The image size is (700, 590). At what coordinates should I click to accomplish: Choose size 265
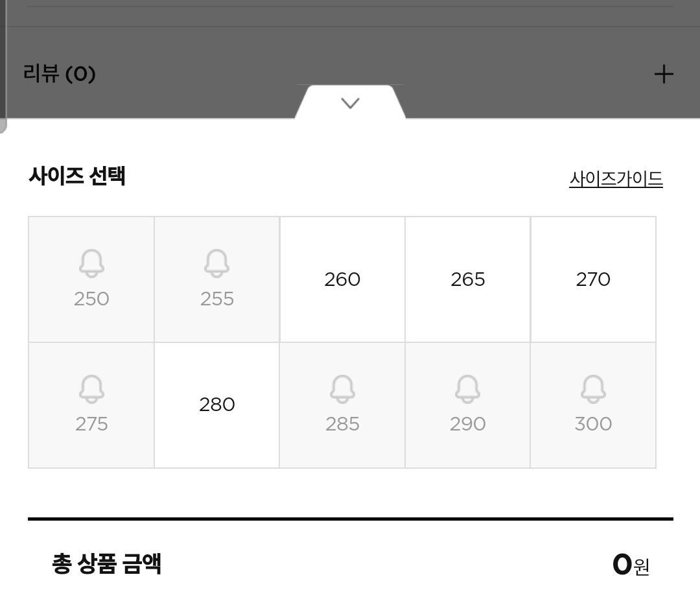point(467,279)
